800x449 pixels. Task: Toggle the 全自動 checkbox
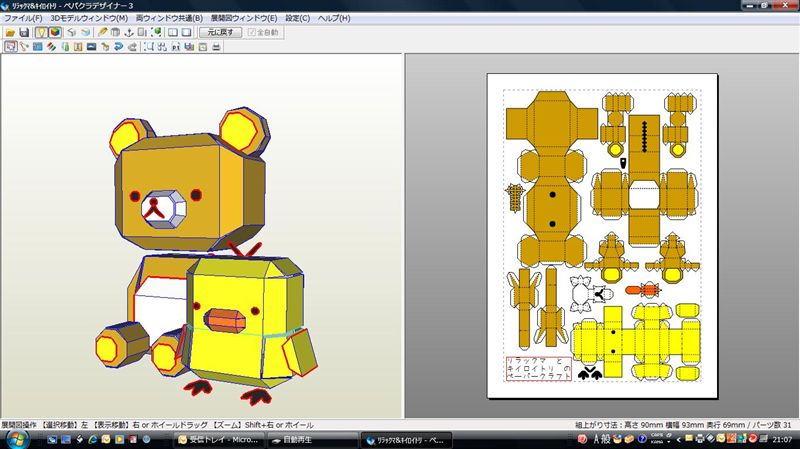click(x=263, y=32)
